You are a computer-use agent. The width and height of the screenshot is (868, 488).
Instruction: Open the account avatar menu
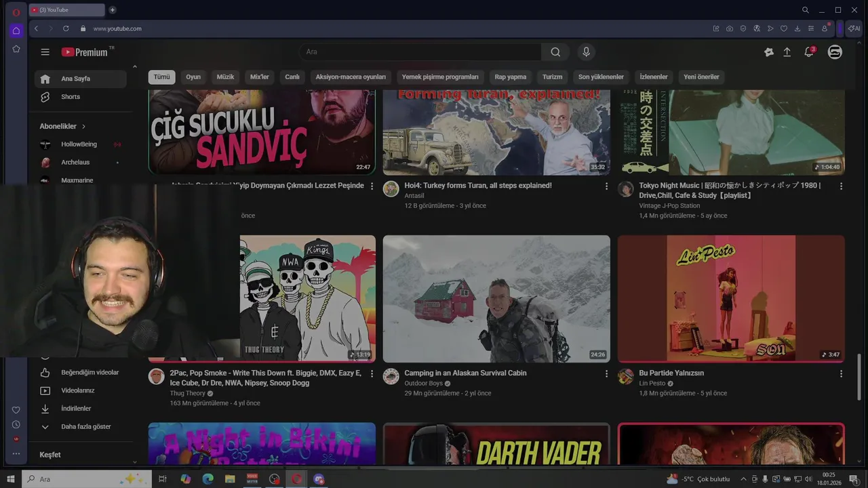coord(835,52)
